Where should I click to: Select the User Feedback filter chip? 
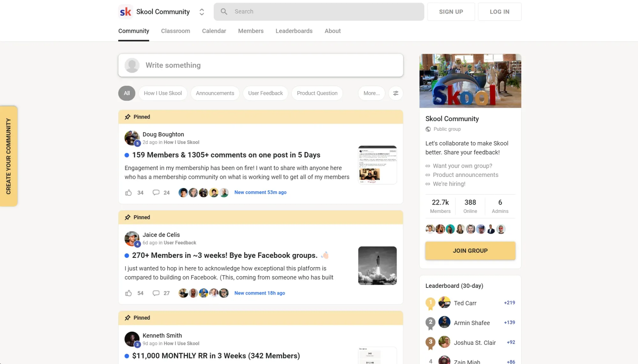point(265,93)
